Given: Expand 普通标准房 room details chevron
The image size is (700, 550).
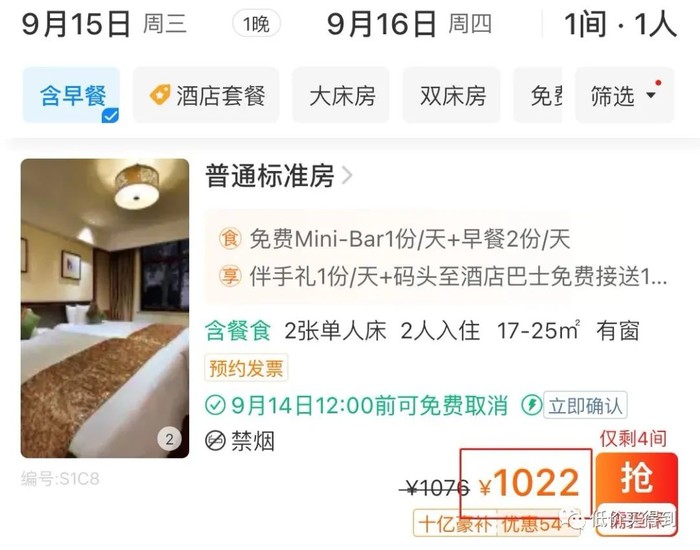Looking at the screenshot, I should [x=347, y=175].
